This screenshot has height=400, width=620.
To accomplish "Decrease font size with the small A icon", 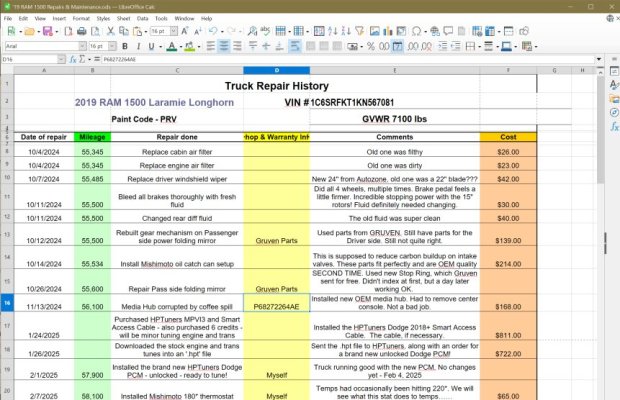I will point(198,31).
